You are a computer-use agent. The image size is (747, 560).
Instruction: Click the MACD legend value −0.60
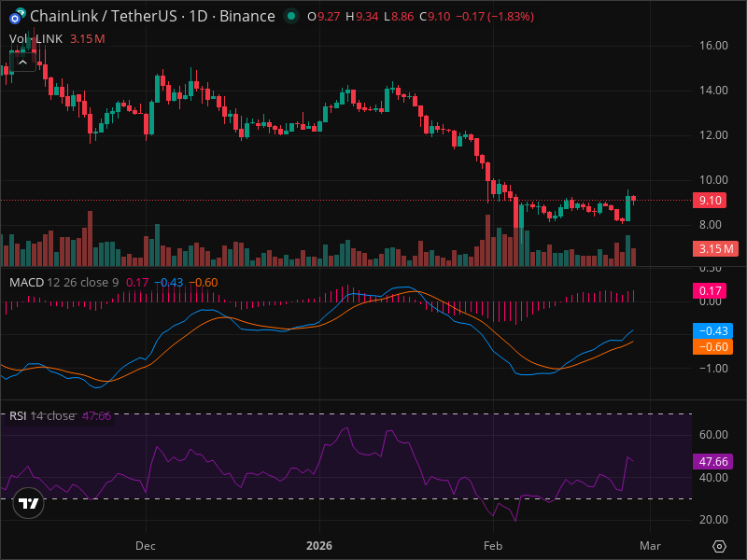click(204, 283)
